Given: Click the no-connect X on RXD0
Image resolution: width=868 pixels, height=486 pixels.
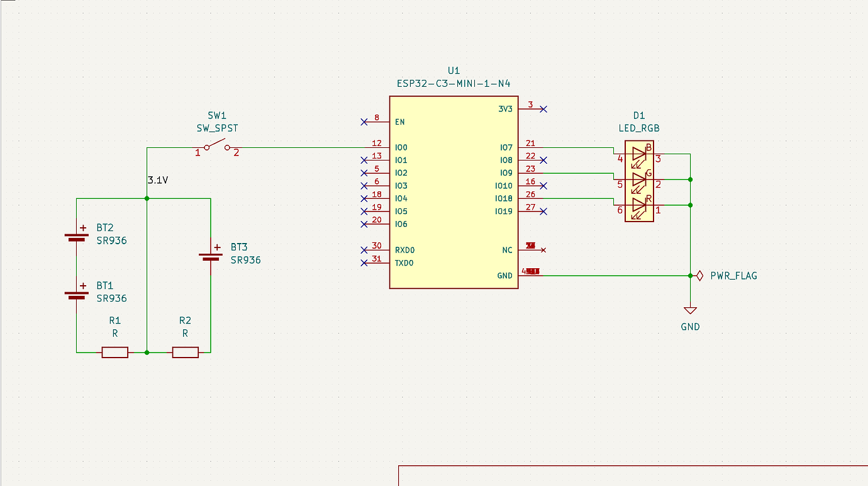Looking at the screenshot, I should [x=365, y=249].
